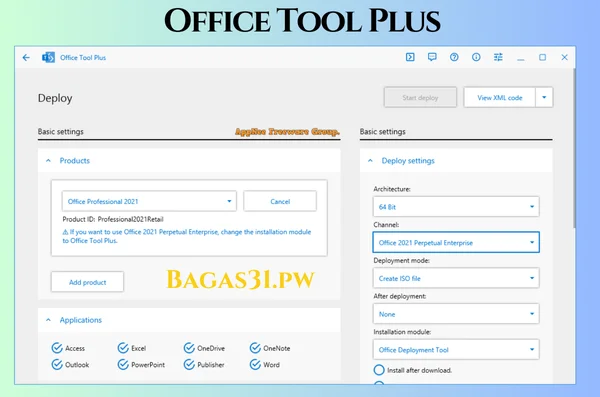
Task: Collapse the Deploy settings section
Action: (x=370, y=161)
